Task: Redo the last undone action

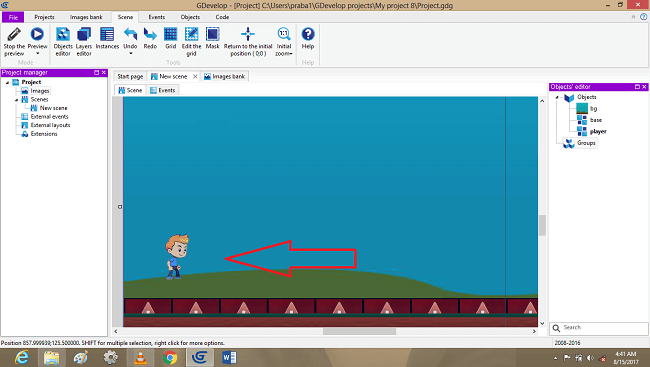Action: pos(150,38)
